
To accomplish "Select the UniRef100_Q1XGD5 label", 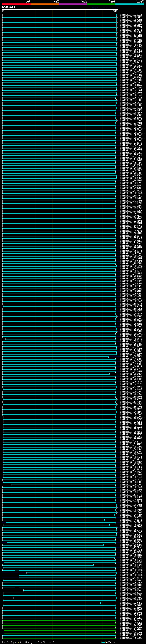I will point(131,115).
